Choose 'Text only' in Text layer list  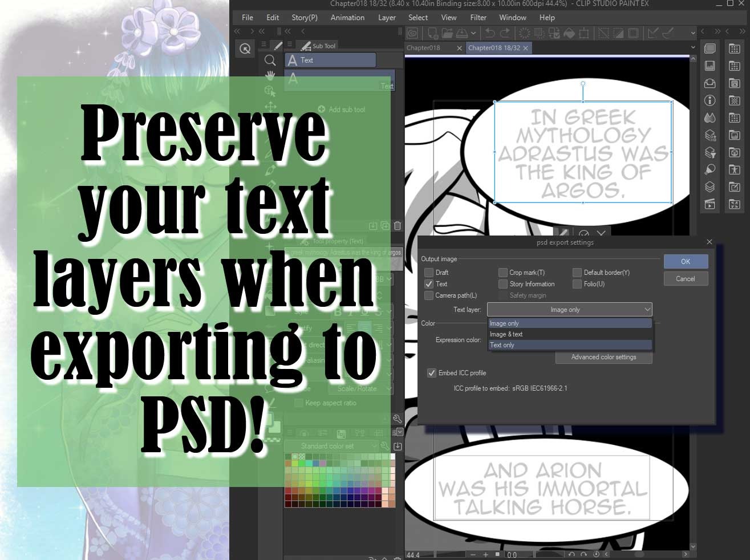click(x=570, y=345)
